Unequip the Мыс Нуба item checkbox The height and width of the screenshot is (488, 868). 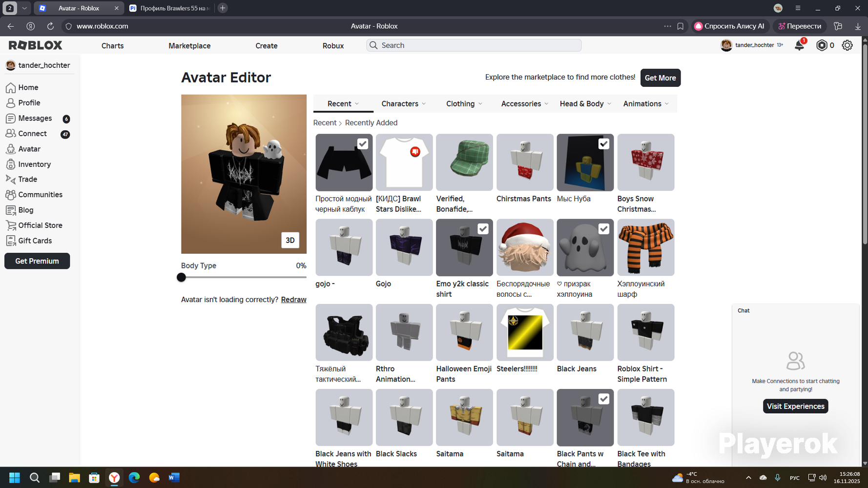604,144
